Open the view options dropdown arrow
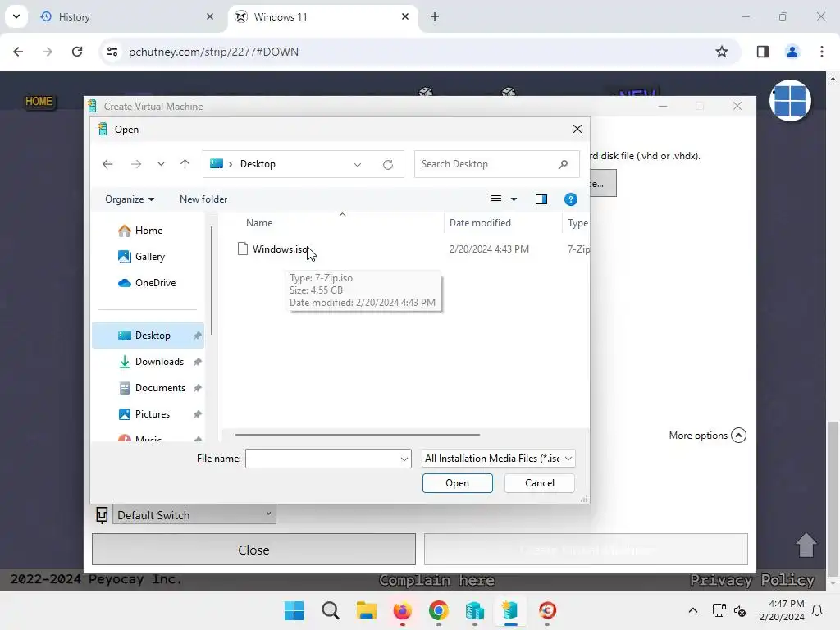840x630 pixels. click(514, 199)
